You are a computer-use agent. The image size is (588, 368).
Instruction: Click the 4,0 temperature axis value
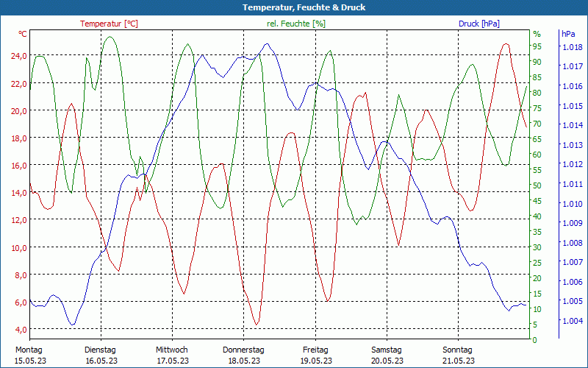[19, 330]
